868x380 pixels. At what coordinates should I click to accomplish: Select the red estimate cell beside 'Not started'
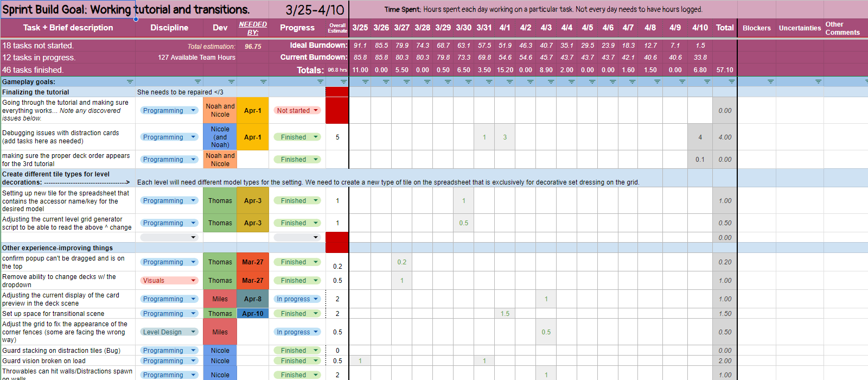click(337, 111)
